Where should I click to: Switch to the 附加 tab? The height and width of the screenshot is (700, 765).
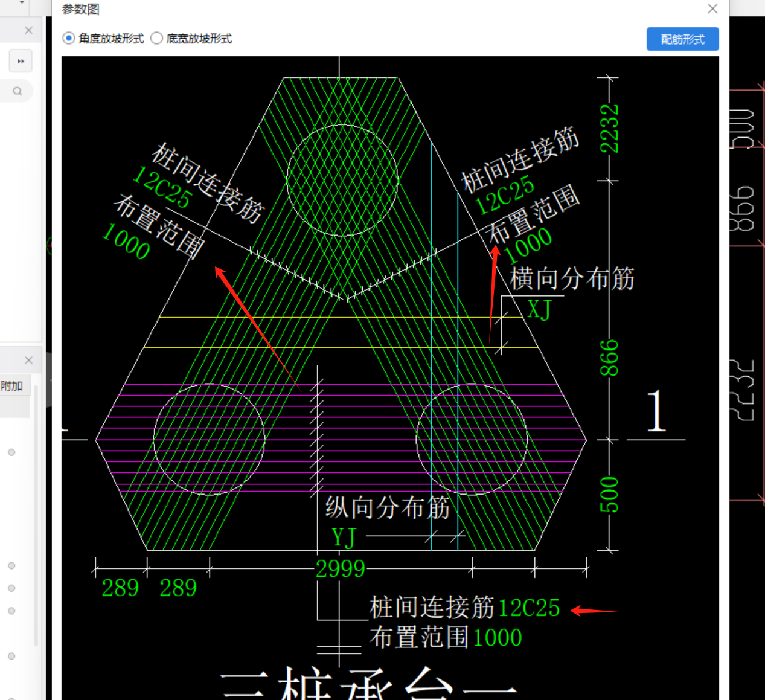(x=12, y=386)
